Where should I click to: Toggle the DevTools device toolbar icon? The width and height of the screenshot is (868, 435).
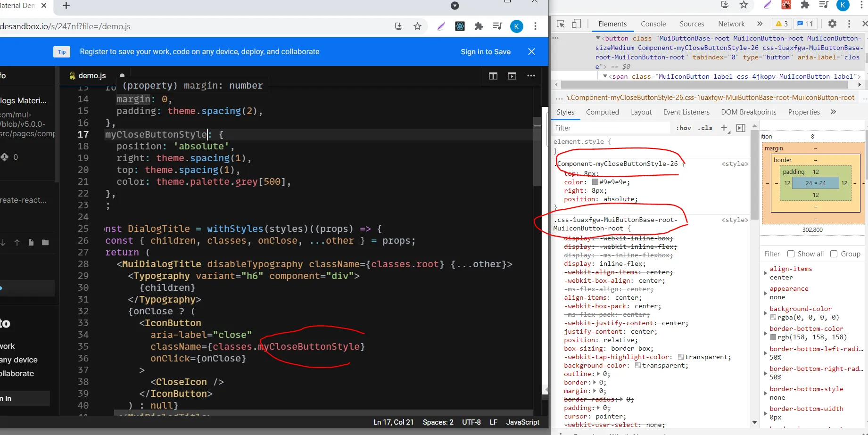pos(577,24)
